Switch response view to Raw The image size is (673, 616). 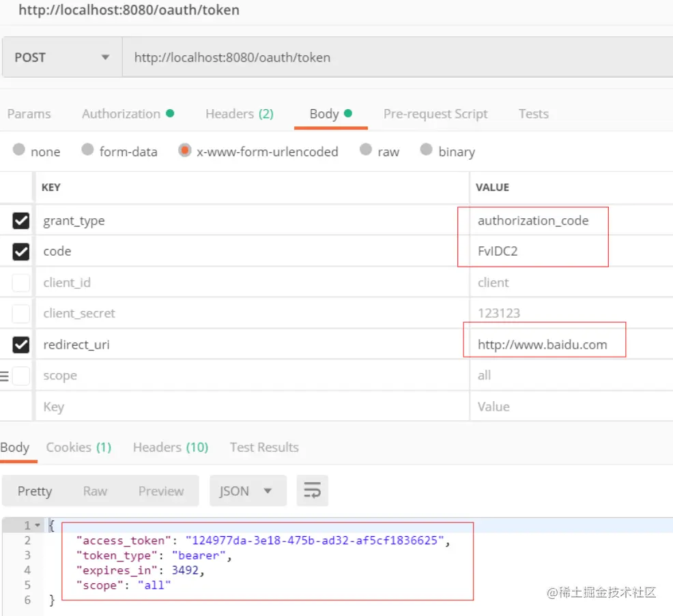[x=95, y=491]
